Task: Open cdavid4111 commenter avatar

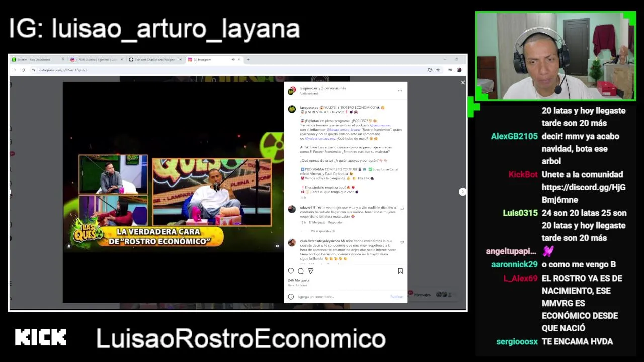Action: [291, 209]
